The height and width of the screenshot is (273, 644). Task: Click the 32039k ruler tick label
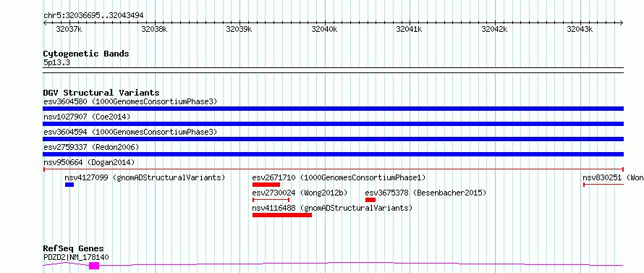pos(240,29)
